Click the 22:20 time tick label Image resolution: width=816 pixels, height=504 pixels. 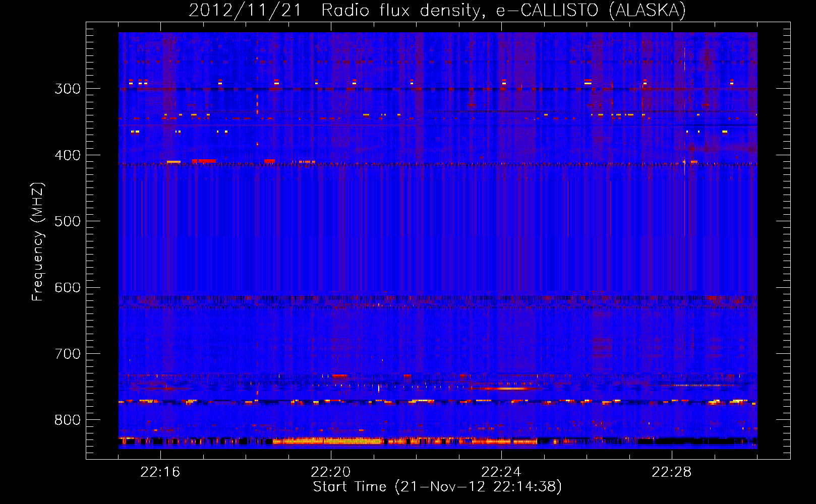tap(331, 472)
